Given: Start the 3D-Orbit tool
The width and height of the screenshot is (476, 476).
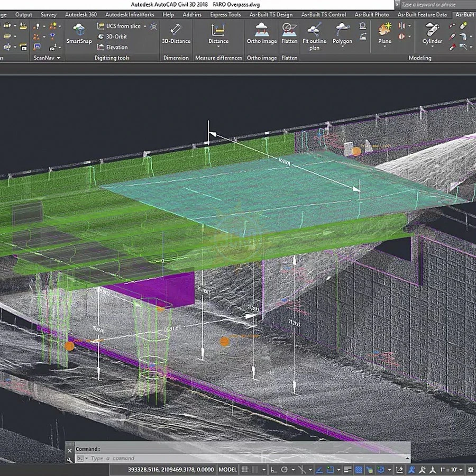Looking at the screenshot, I should [x=112, y=36].
